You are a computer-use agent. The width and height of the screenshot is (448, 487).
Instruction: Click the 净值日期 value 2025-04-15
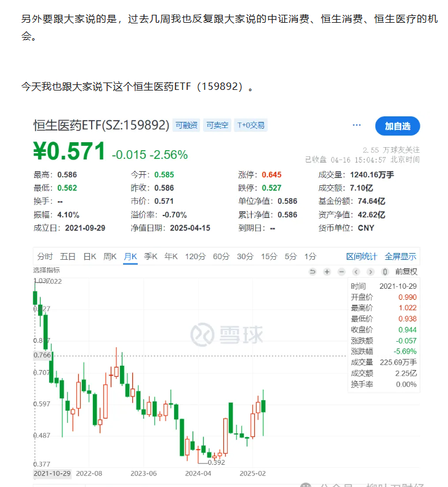point(190,228)
